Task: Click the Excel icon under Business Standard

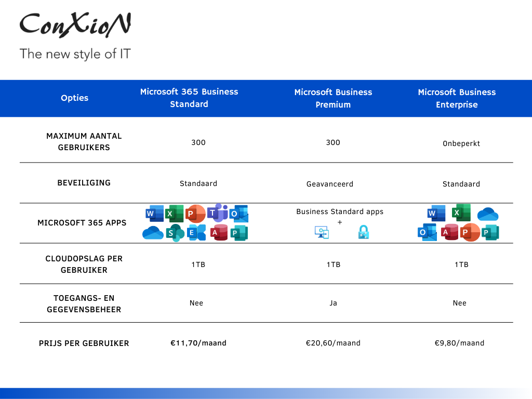Action: tap(175, 214)
